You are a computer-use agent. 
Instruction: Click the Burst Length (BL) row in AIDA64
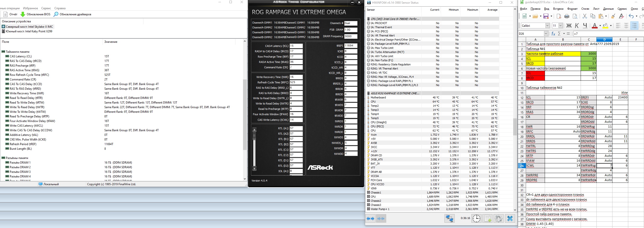pyautogui.click(x=121, y=149)
